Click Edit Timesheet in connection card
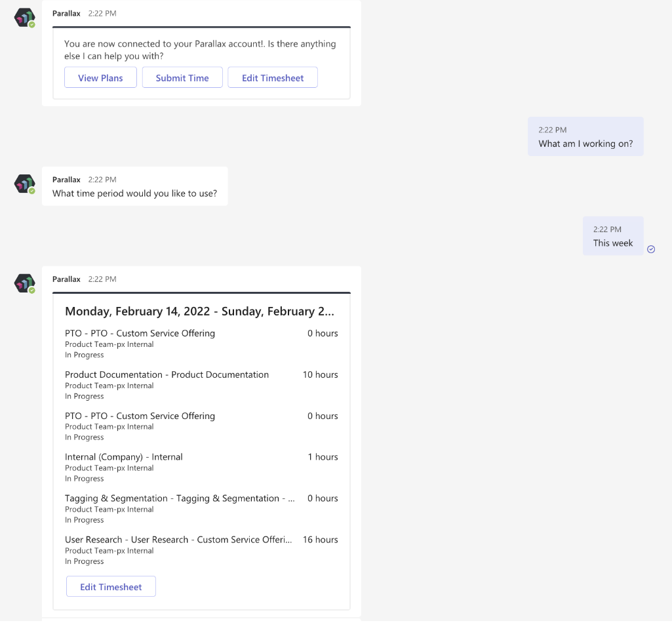The image size is (672, 623). (x=273, y=77)
